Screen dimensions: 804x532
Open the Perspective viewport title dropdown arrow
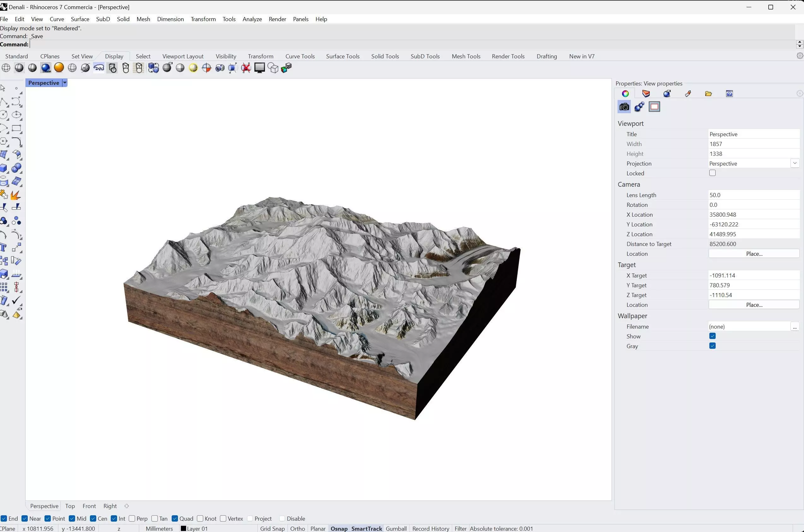point(64,83)
